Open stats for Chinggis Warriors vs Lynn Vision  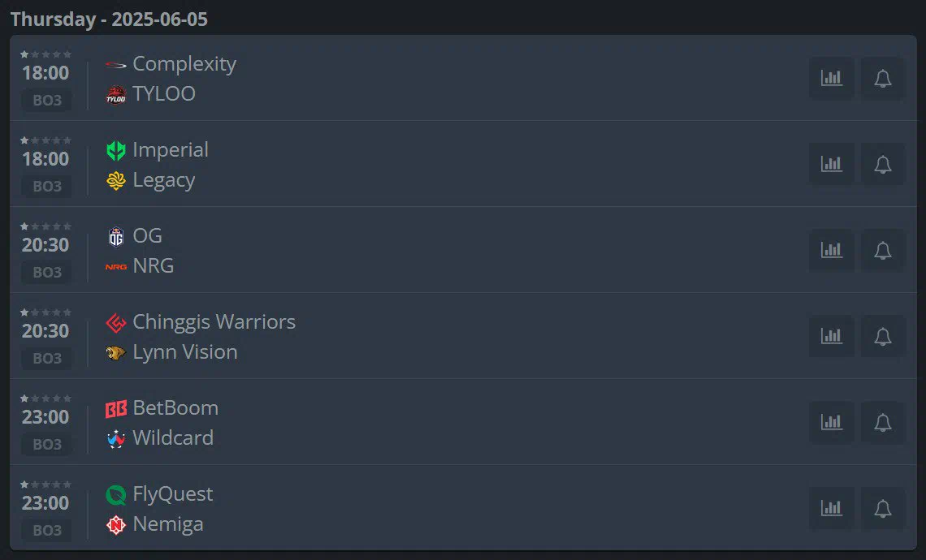tap(832, 336)
